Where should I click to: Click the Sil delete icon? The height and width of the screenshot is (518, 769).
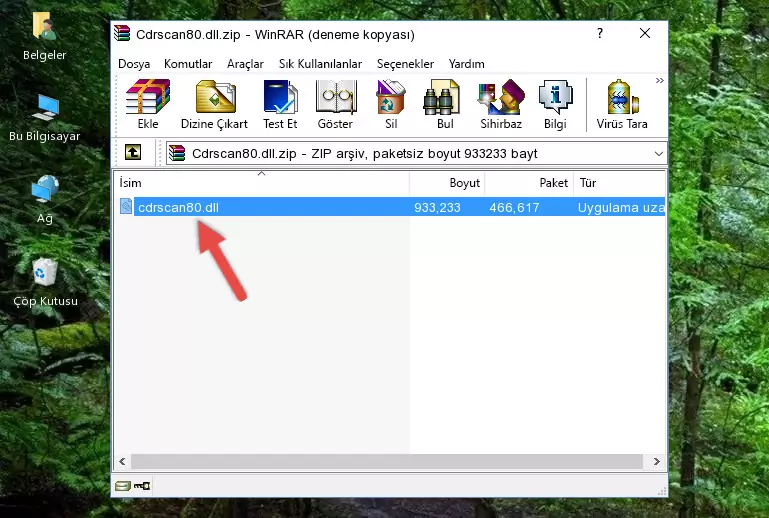(x=391, y=104)
